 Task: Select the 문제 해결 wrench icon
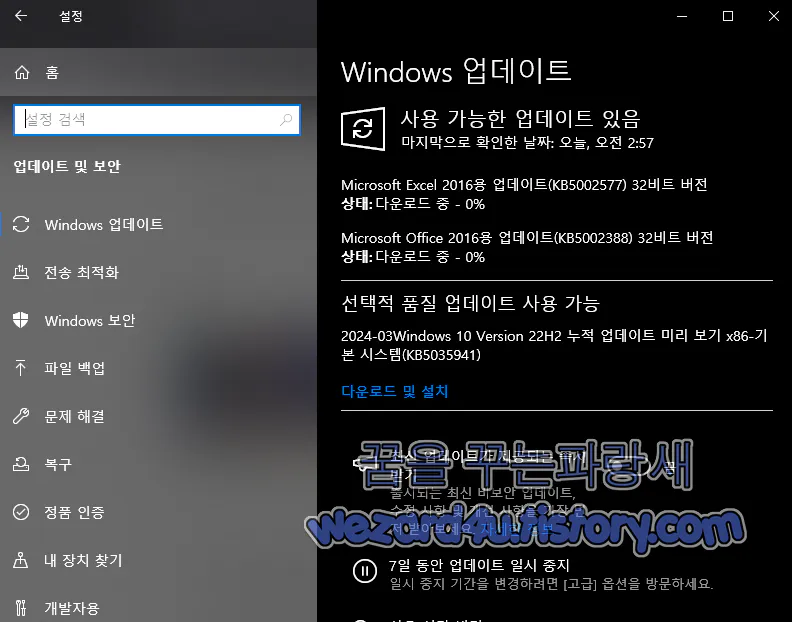21,416
